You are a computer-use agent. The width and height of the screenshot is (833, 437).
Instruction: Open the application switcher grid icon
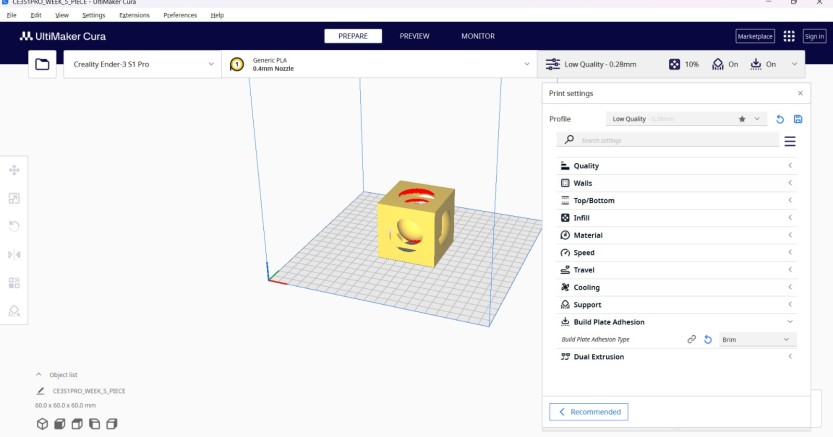click(x=789, y=36)
